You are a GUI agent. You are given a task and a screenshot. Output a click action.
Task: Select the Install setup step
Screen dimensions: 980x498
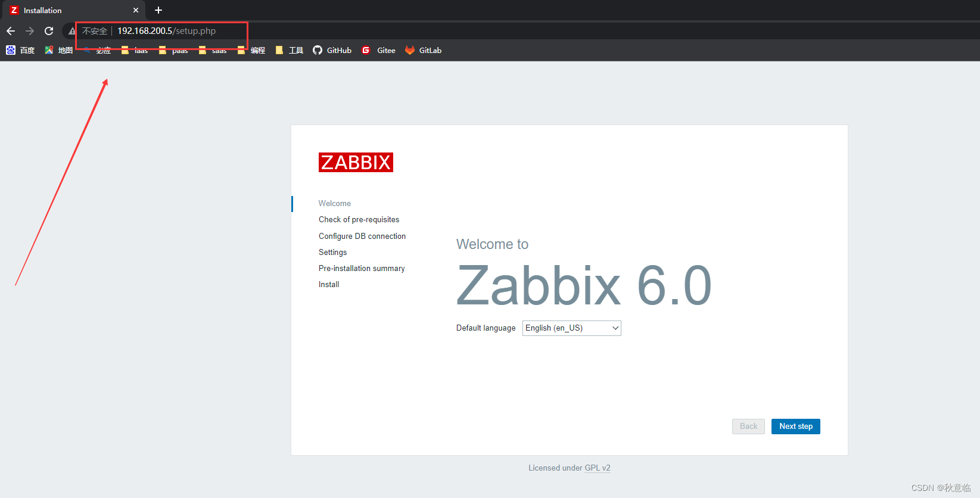(329, 285)
